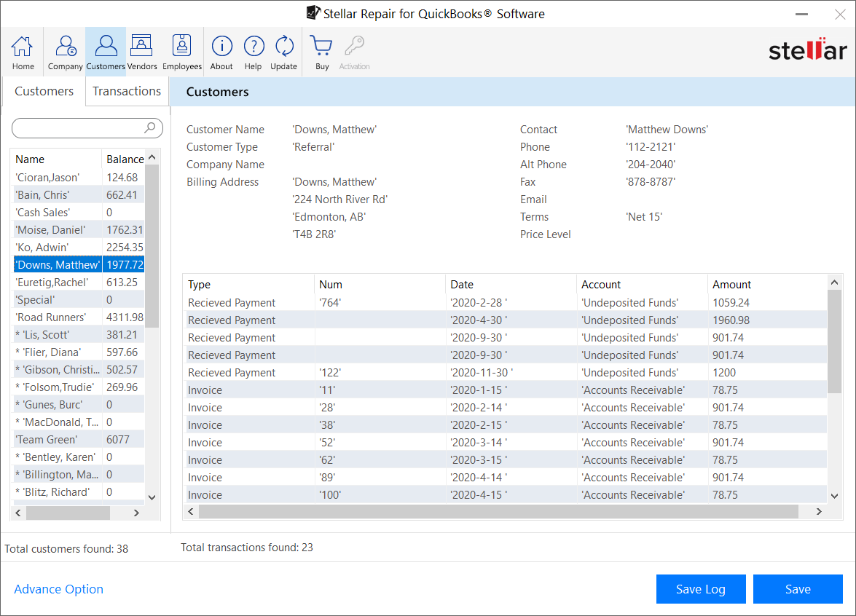The image size is (856, 616).
Task: Click the transaction Date column header
Action: (x=511, y=284)
